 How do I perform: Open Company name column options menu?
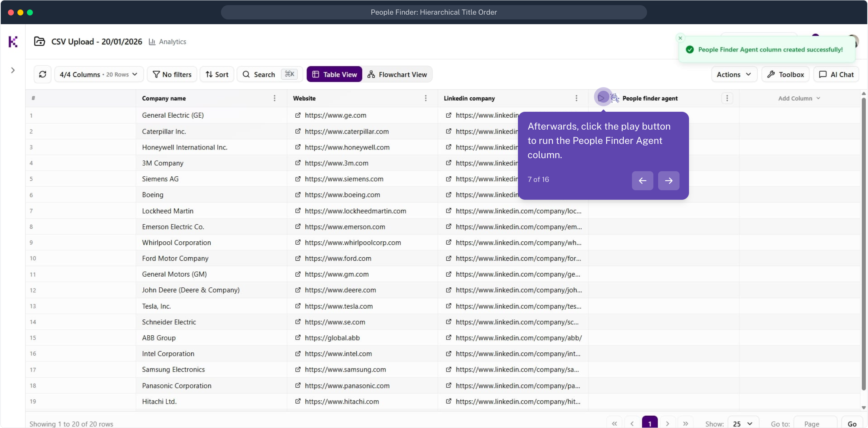274,98
